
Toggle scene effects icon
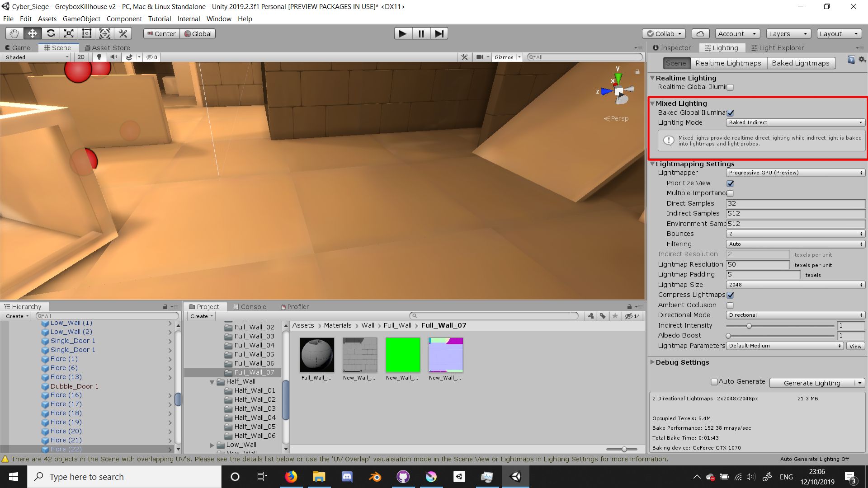tap(129, 57)
